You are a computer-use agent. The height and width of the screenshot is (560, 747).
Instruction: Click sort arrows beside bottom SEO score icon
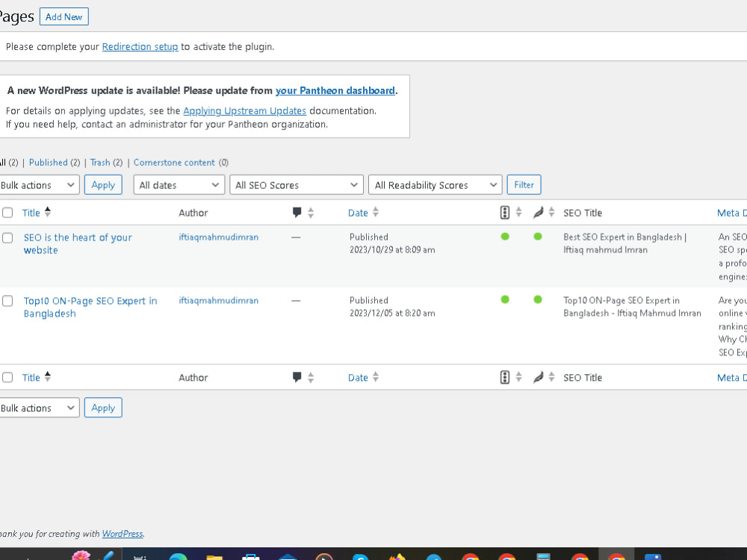click(519, 376)
